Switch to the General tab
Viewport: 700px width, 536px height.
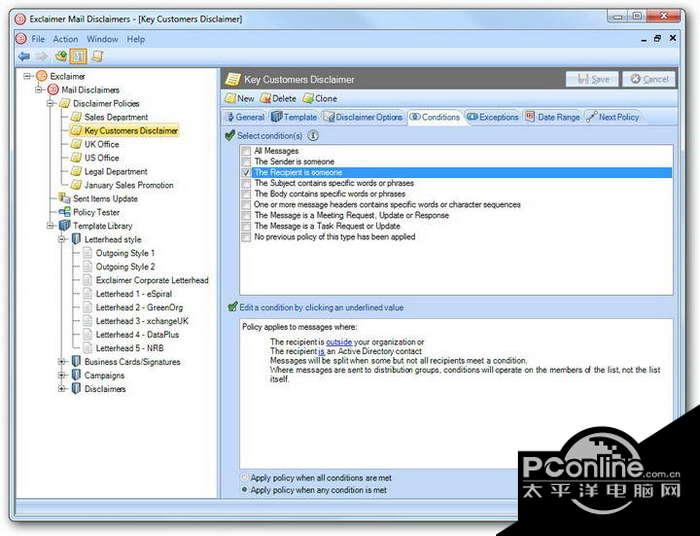pyautogui.click(x=245, y=117)
